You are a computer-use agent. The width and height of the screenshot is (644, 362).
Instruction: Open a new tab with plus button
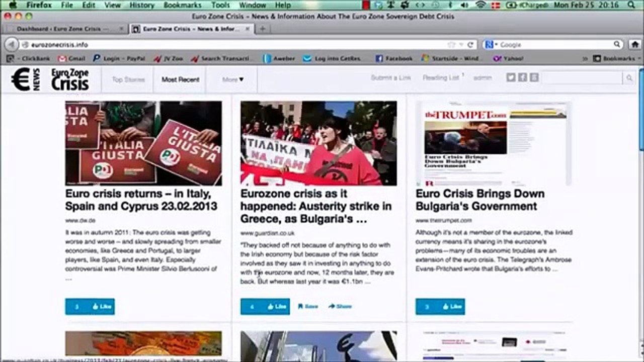262,29
